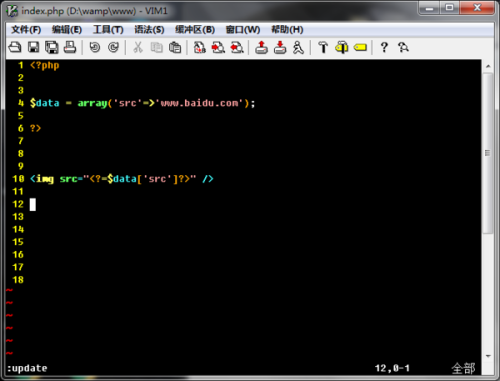Find and replace toolbar icon
The image size is (500, 381).
[200, 47]
